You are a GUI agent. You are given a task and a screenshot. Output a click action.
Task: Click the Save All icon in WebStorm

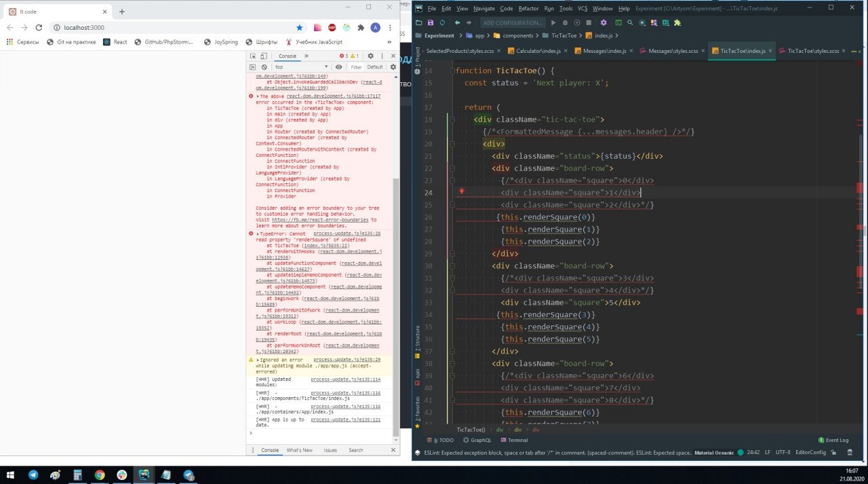(x=431, y=22)
